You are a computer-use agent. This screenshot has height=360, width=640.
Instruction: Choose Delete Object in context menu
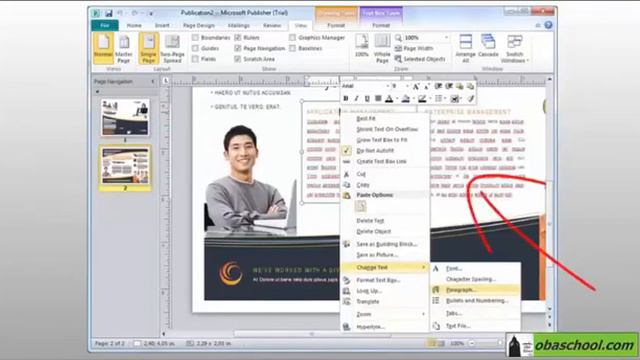385,231
